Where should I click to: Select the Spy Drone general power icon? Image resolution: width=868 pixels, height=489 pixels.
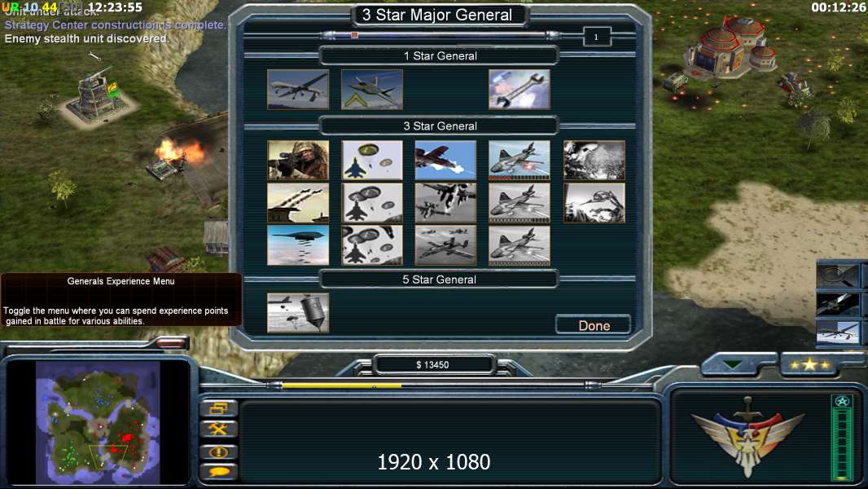pos(298,90)
